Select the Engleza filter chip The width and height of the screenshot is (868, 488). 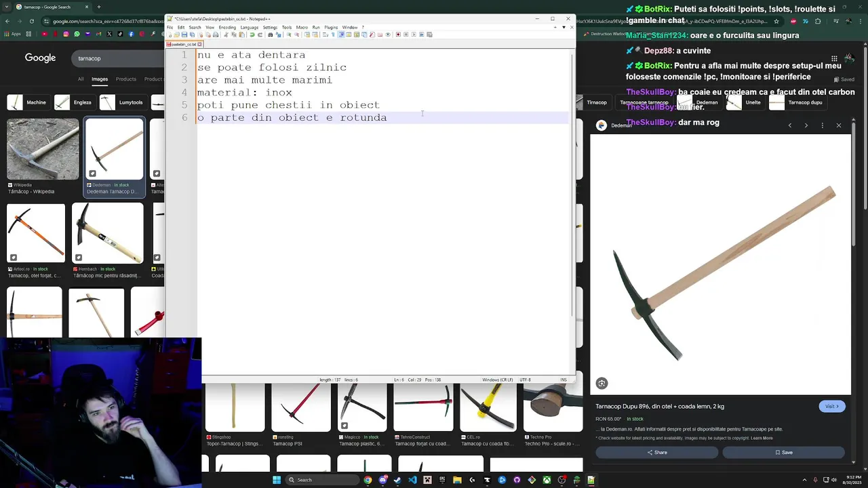74,102
